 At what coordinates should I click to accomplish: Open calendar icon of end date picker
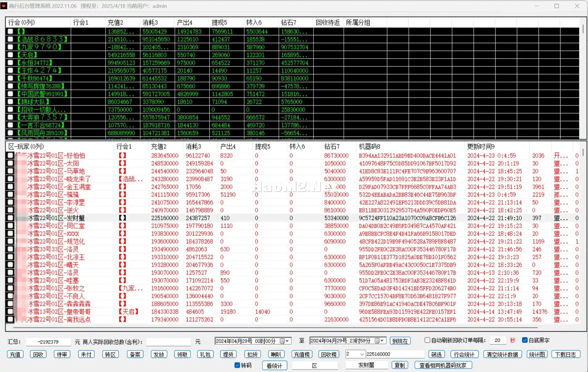(377, 341)
